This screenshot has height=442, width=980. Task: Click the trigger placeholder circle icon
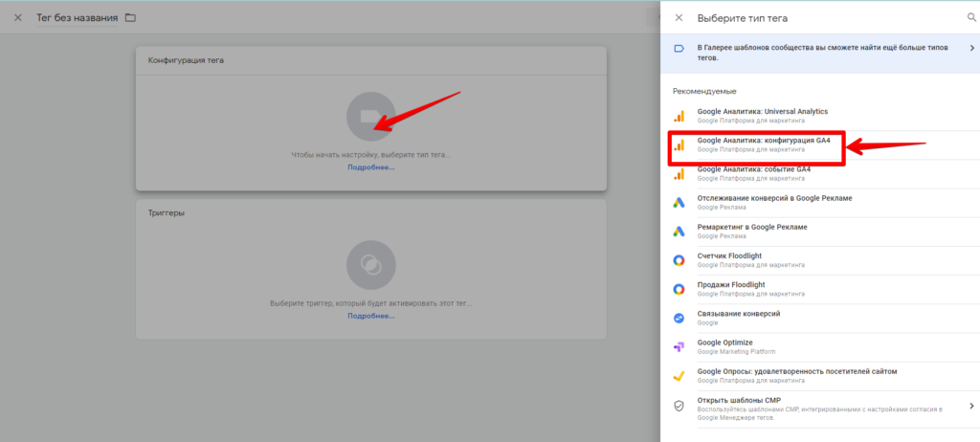click(x=371, y=265)
